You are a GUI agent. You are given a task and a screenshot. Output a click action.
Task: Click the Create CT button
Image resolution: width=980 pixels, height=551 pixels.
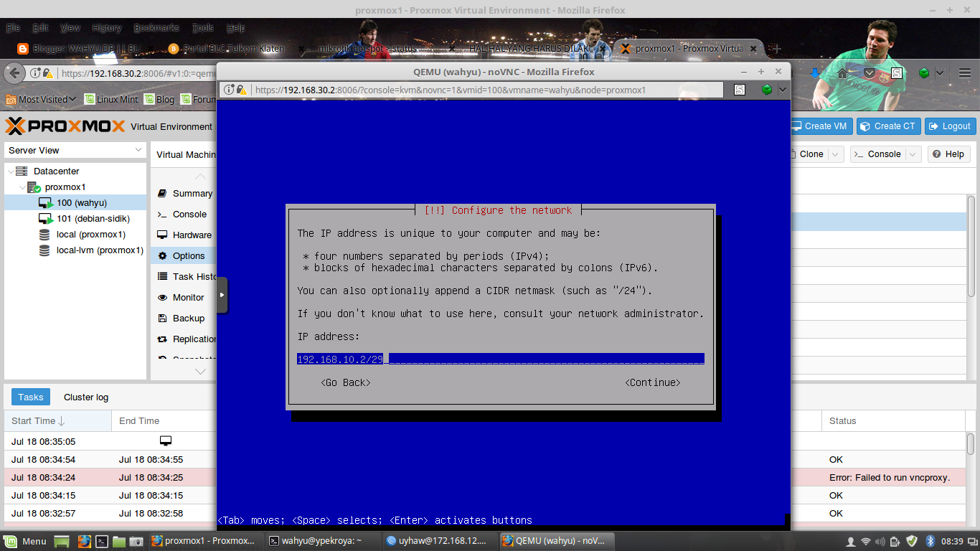point(888,126)
